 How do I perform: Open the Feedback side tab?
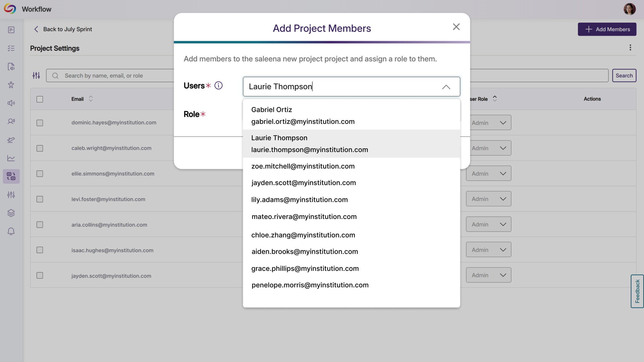coord(637,291)
